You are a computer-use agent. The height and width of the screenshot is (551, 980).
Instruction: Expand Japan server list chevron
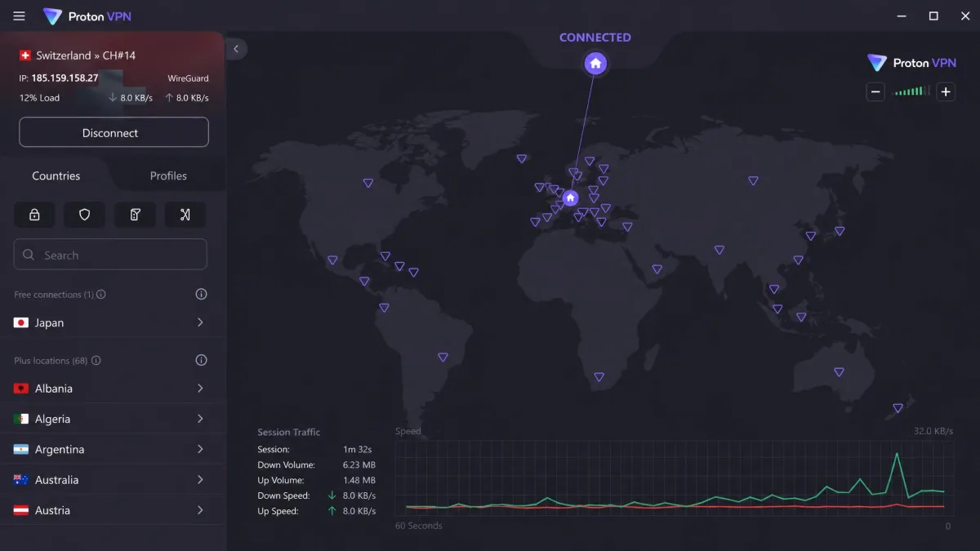[200, 322]
